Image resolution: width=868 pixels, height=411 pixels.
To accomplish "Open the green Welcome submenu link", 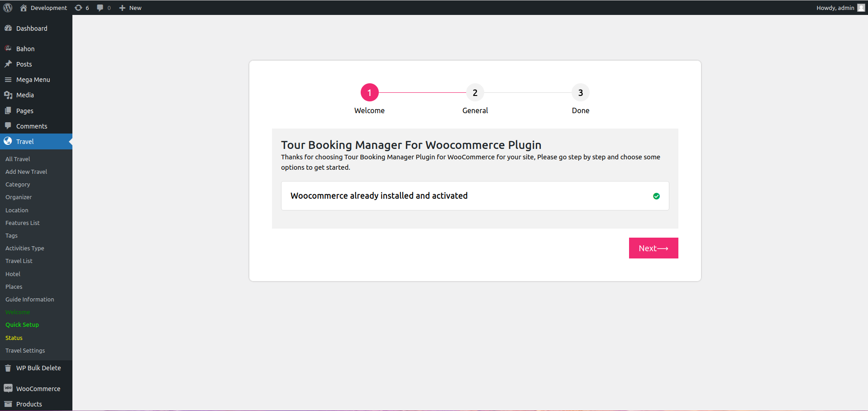I will click(x=18, y=312).
